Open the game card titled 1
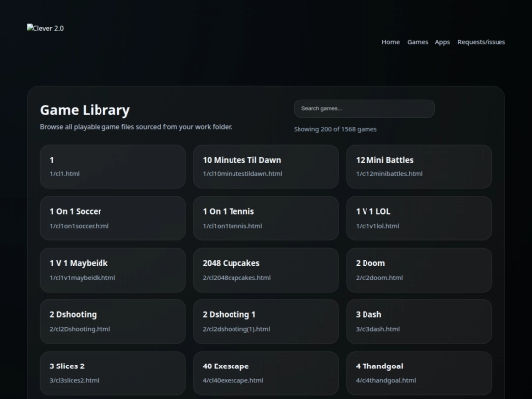This screenshot has height=399, width=532. click(x=113, y=166)
